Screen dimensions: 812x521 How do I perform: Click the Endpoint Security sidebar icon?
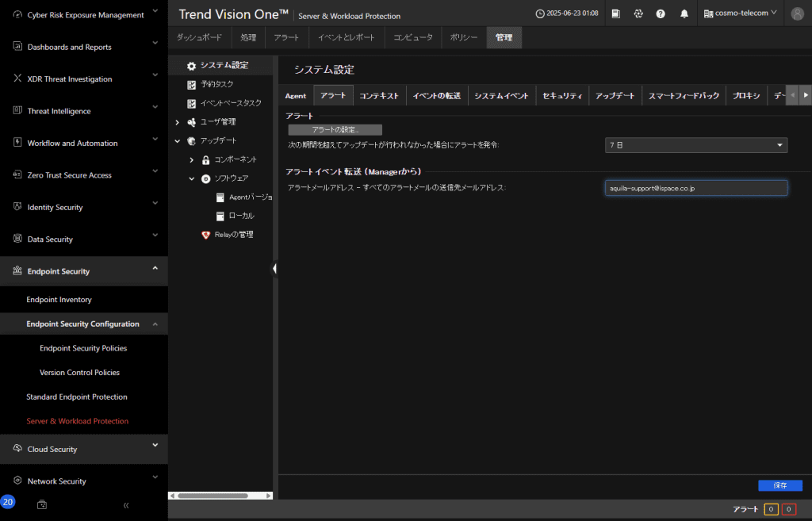(x=17, y=270)
